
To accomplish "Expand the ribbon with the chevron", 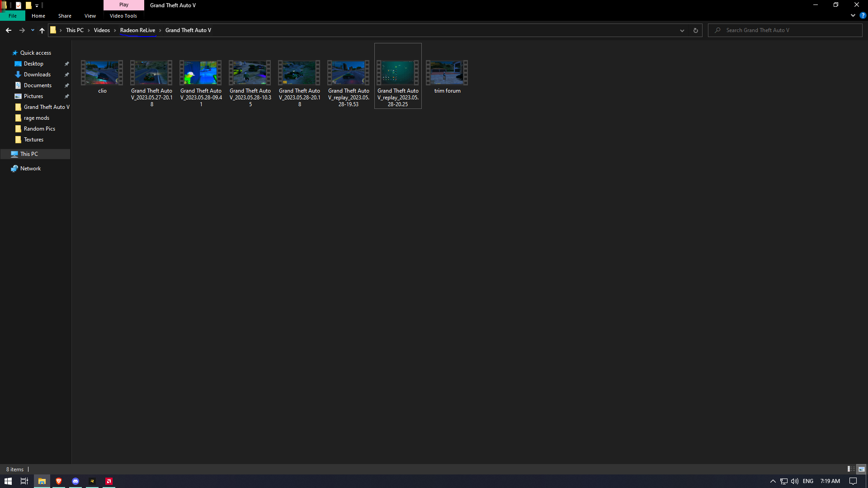I will pos(853,15).
